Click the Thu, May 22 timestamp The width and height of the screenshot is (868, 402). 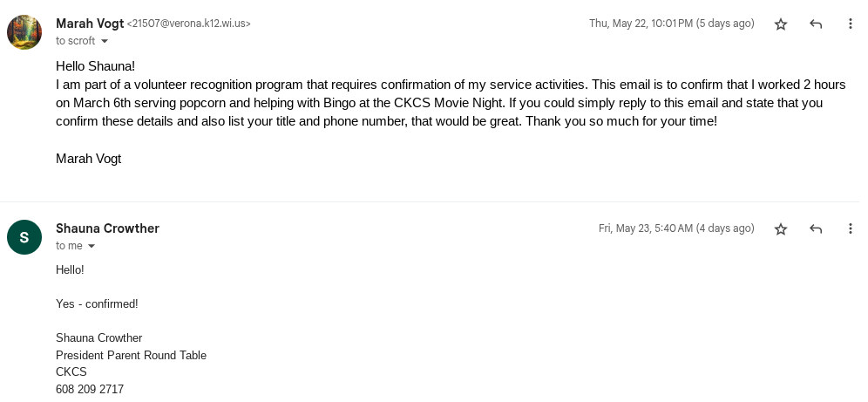click(x=671, y=24)
